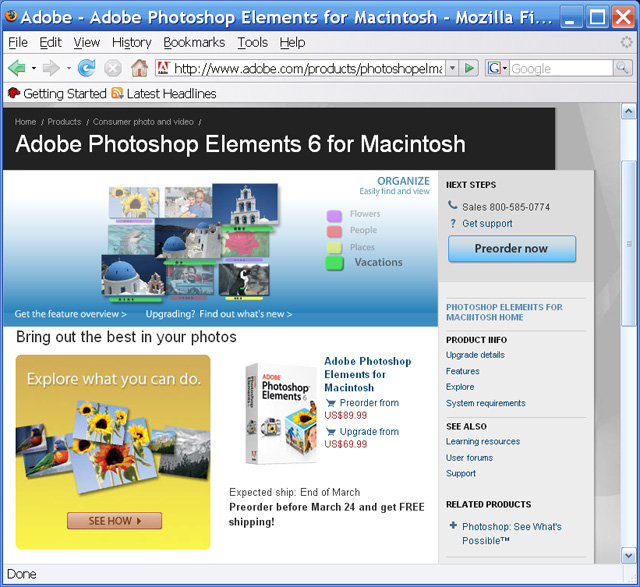Image resolution: width=640 pixels, height=587 pixels.
Task: Click the green Vacations tag swatch
Action: click(334, 263)
